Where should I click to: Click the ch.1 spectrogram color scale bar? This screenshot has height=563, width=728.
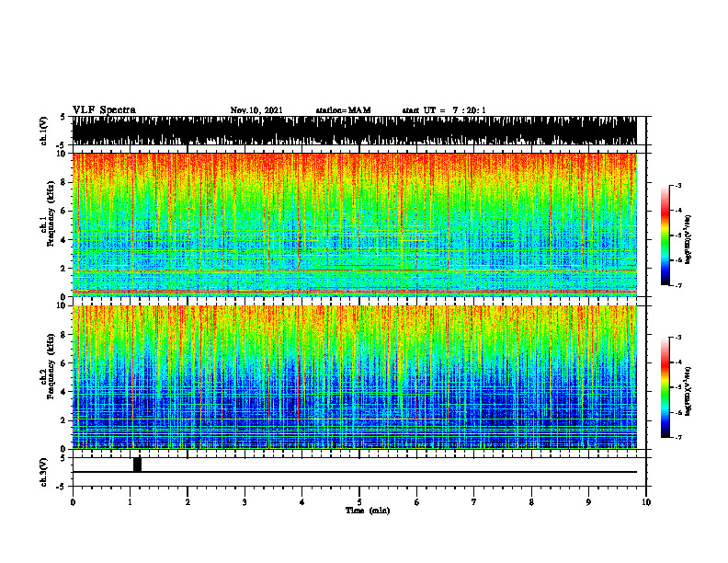(665, 236)
